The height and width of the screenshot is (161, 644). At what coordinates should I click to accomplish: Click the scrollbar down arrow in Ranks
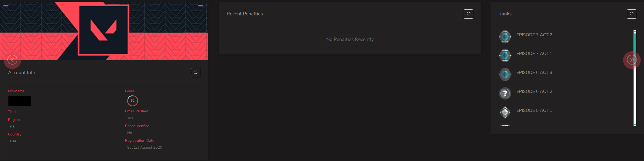pyautogui.click(x=635, y=125)
